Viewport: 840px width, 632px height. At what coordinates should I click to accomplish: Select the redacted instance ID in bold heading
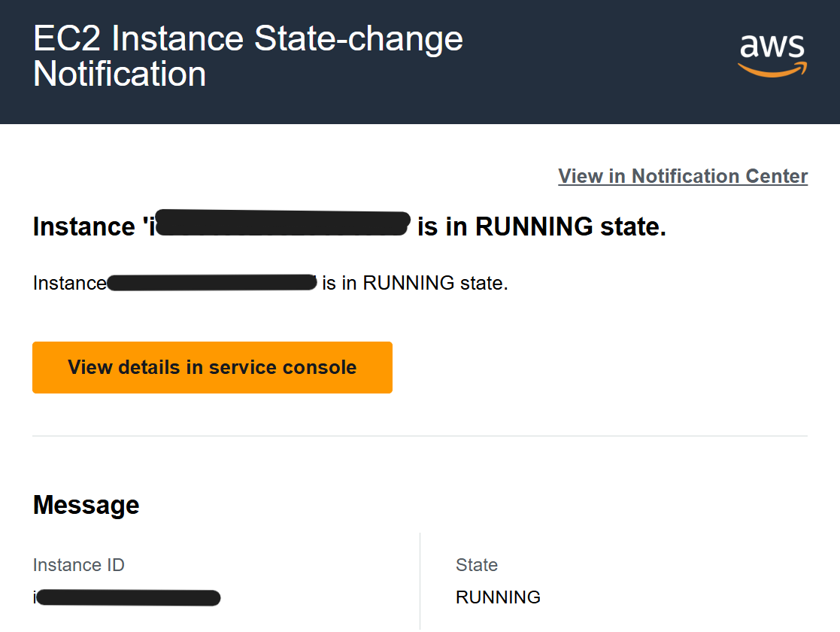(x=283, y=223)
